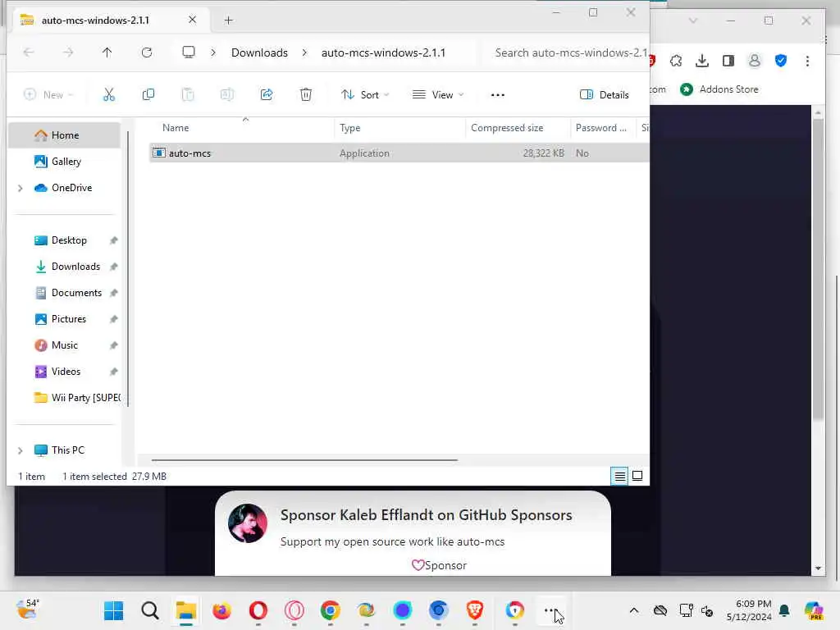
Task: Click the Cut scissors icon in toolbar
Action: pyautogui.click(x=109, y=95)
